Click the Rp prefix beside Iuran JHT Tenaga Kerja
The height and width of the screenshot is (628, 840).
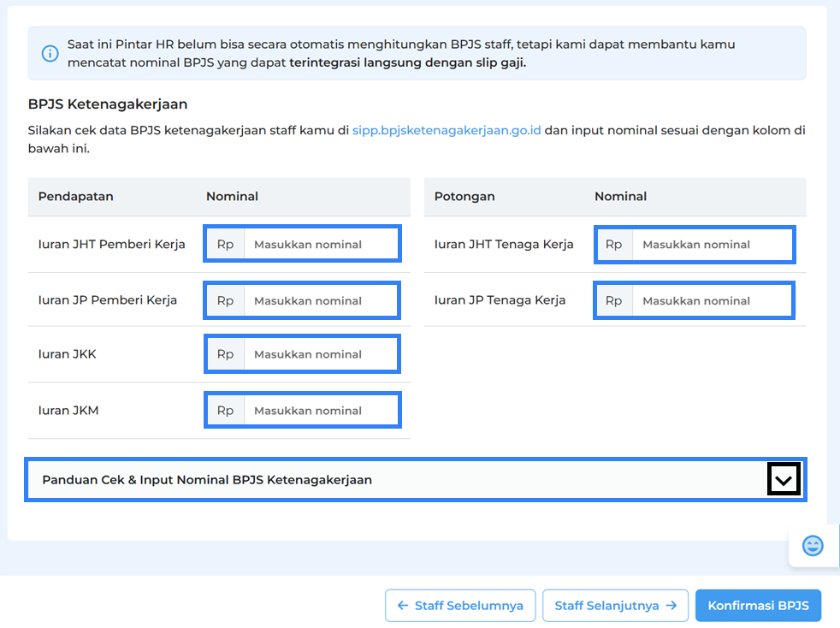(x=613, y=245)
